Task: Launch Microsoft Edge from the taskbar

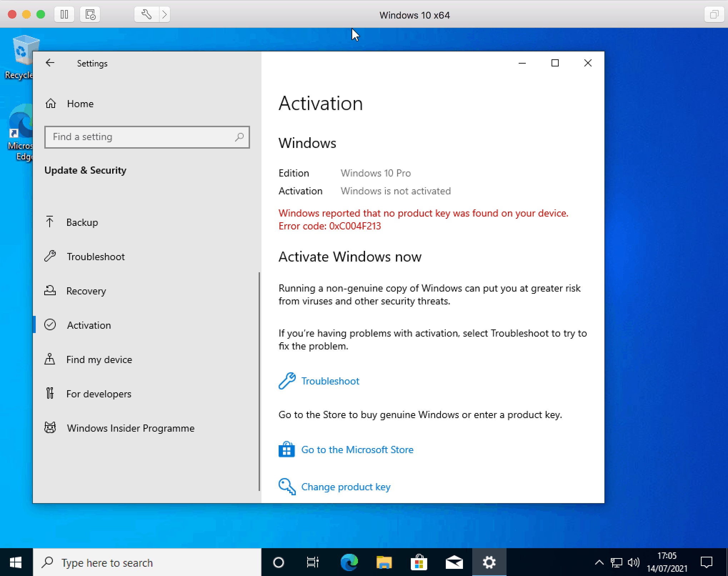Action: 349,562
